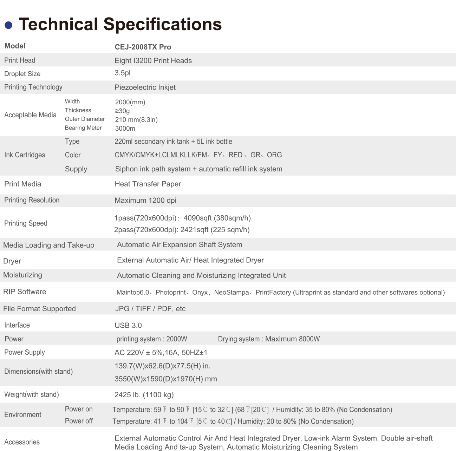Screen dimensions: 476x451
Task: Click the Technical Specifications heading
Action: 120,24
